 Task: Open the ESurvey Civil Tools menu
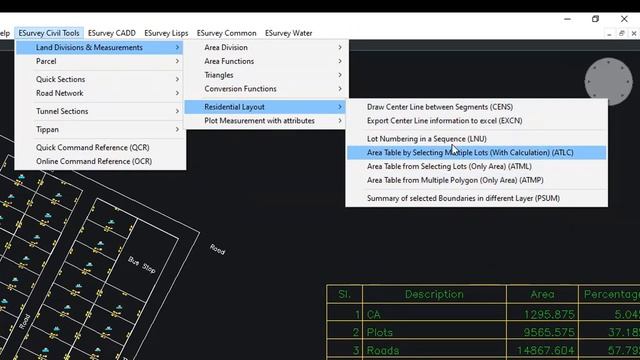[49, 33]
